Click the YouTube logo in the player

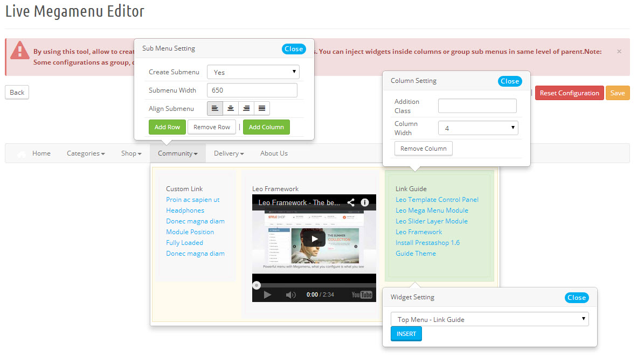[x=362, y=294]
